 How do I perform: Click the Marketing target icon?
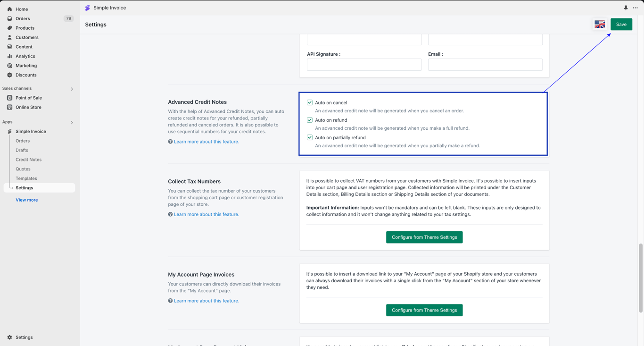point(9,66)
